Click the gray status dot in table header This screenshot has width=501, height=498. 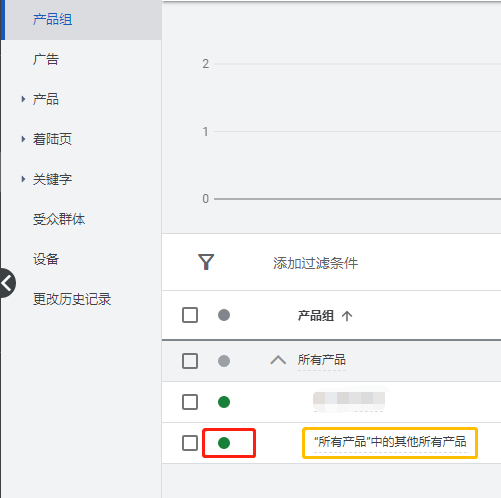tap(224, 315)
